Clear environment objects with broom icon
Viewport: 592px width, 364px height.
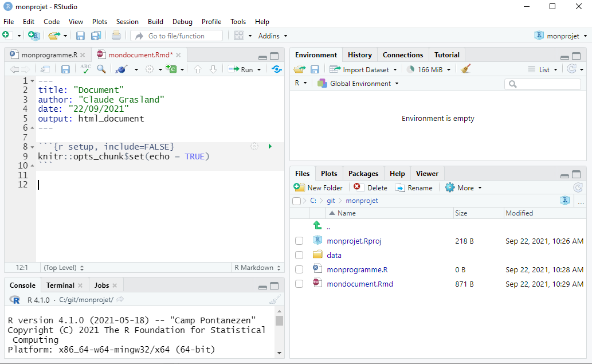[x=466, y=69]
